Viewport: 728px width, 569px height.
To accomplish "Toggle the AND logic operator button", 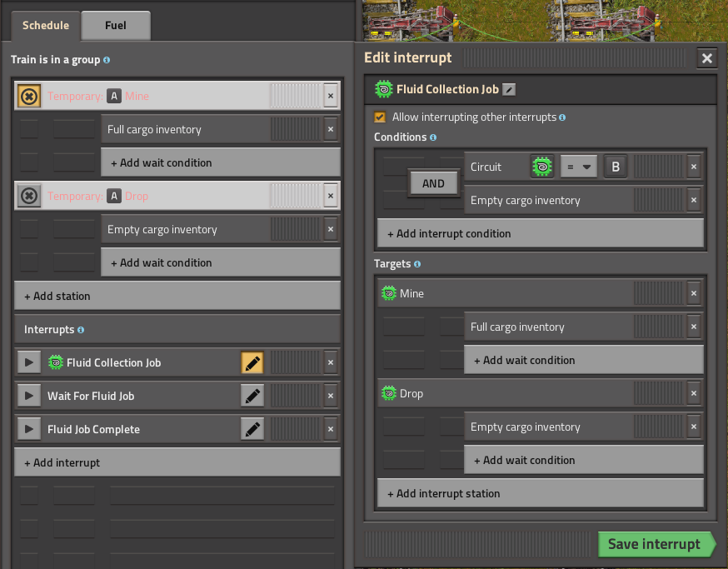I will coord(433,183).
